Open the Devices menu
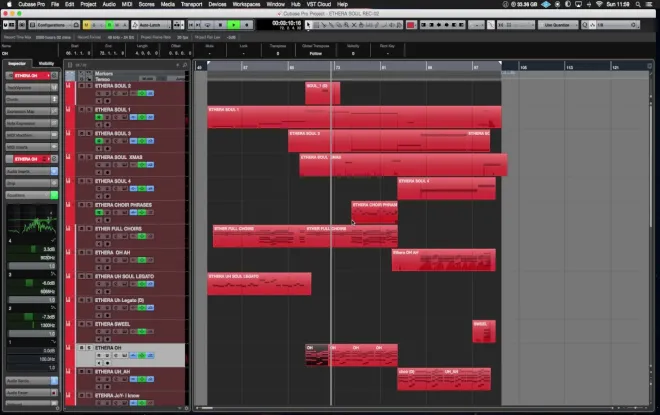This screenshot has width=660, height=415. coord(217,4)
